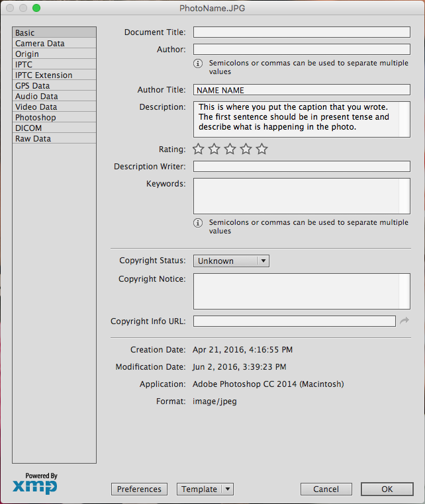
Task: Click into the Document Title field
Action: point(301,32)
